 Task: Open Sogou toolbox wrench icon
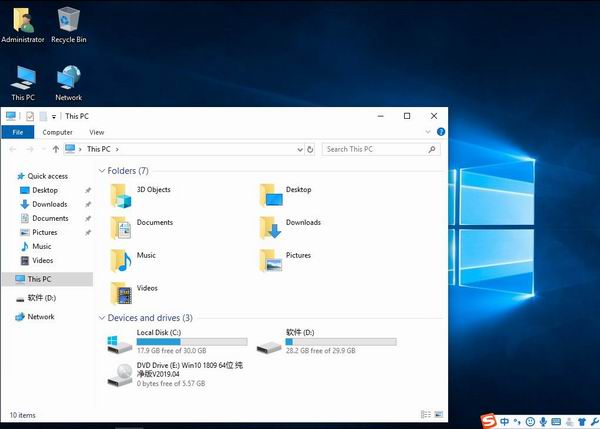point(595,422)
